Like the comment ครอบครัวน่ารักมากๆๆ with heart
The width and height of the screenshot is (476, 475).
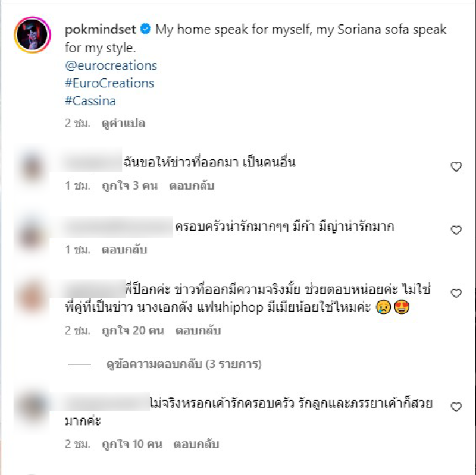(456, 230)
